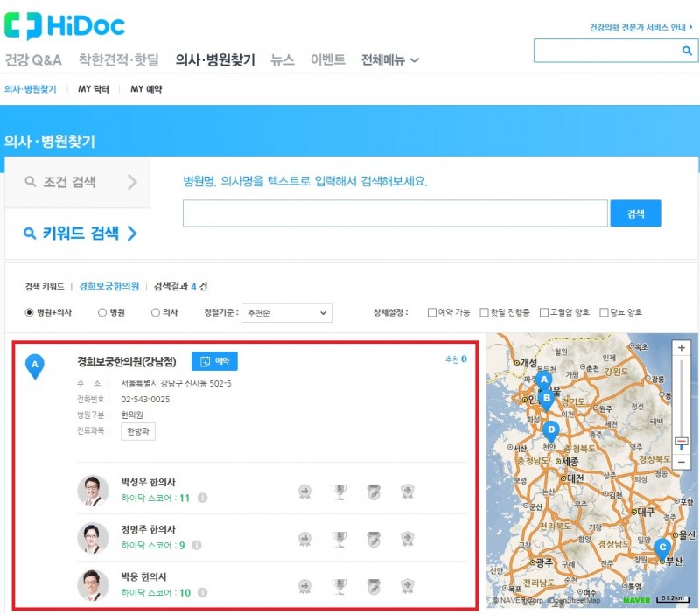Click 경희보궁한의원 search keyword link

click(x=108, y=286)
